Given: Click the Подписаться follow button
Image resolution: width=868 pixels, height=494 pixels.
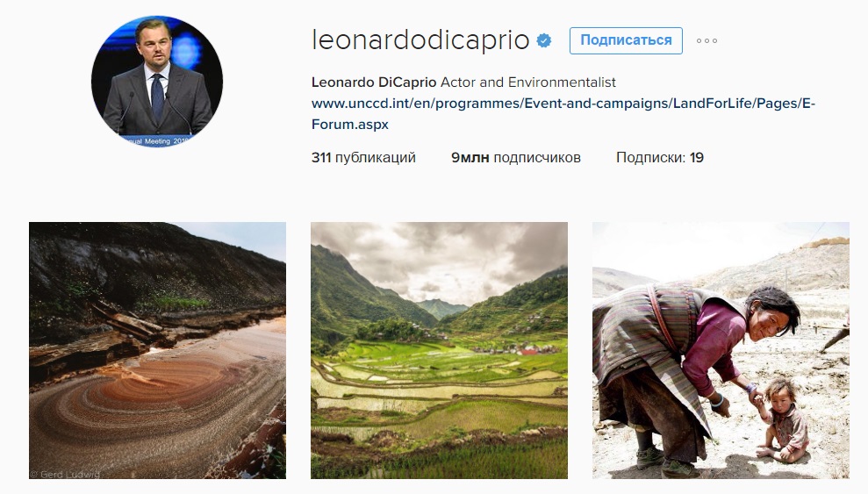Looking at the screenshot, I should (x=626, y=40).
